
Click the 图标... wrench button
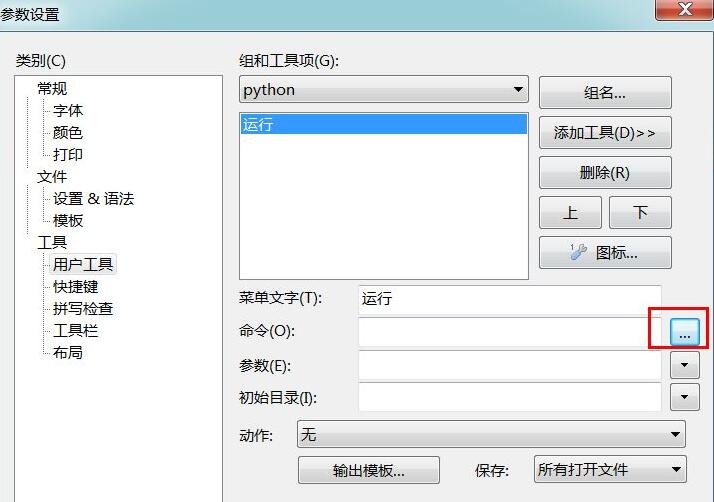click(605, 252)
